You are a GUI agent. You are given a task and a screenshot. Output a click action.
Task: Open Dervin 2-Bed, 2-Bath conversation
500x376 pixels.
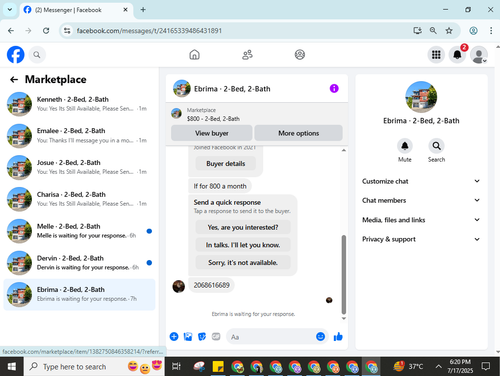click(79, 263)
